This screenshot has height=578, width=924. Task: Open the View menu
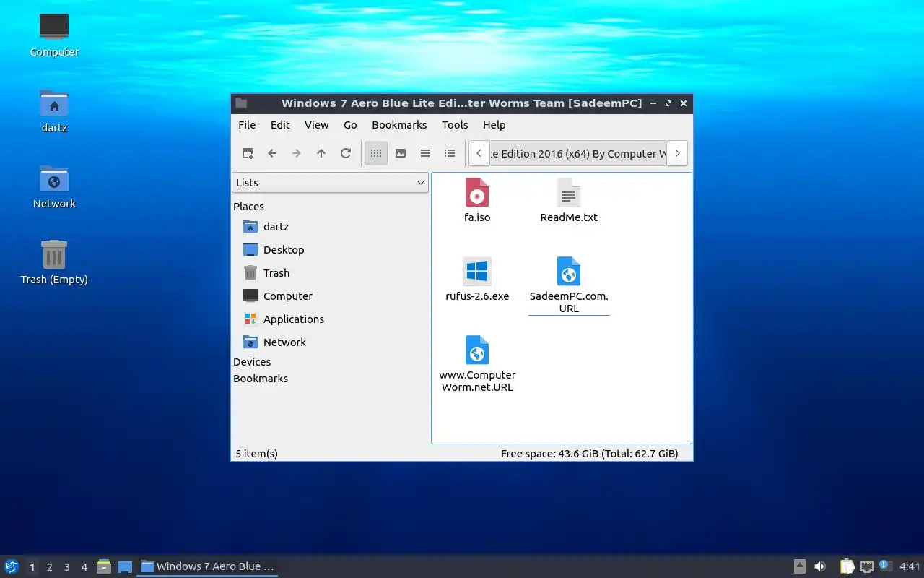tap(316, 125)
